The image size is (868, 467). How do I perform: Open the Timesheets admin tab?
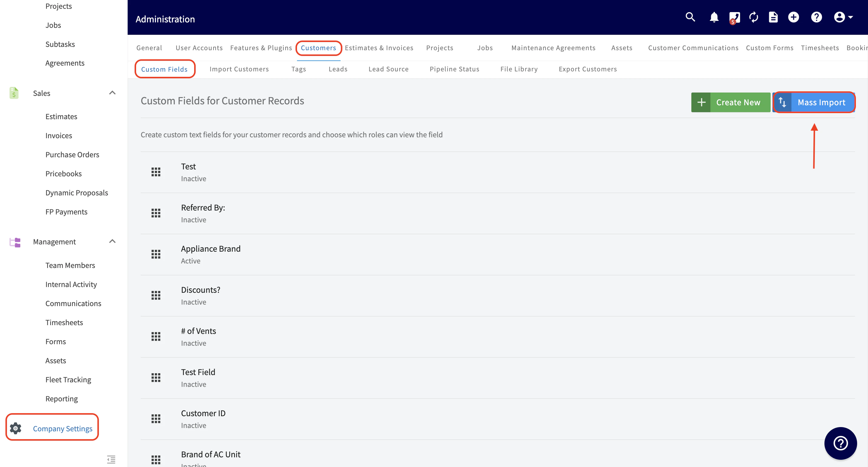[x=820, y=48]
